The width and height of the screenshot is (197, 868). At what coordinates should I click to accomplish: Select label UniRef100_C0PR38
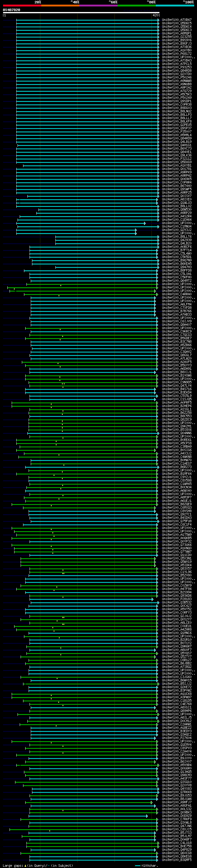pos(177,104)
